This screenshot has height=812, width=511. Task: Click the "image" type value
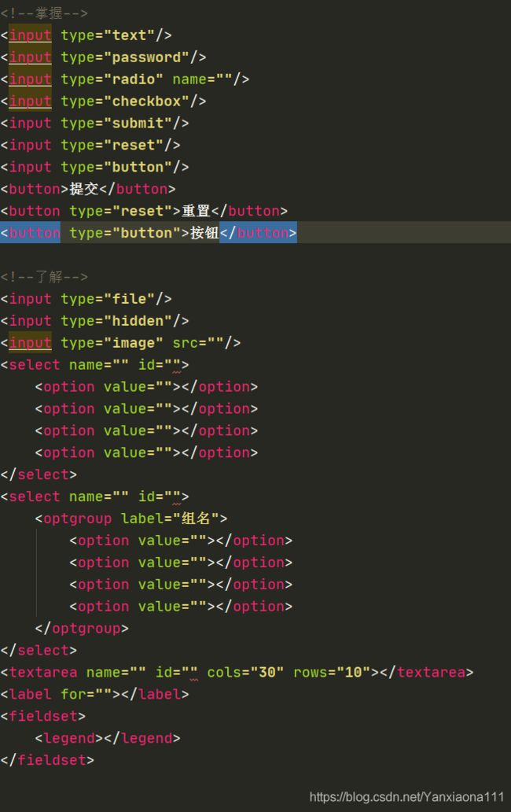point(134,343)
